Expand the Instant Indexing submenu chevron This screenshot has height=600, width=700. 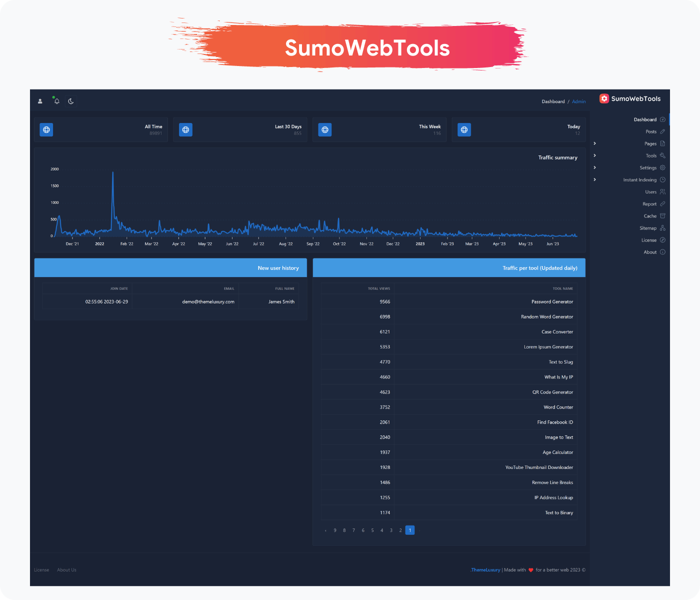(594, 179)
